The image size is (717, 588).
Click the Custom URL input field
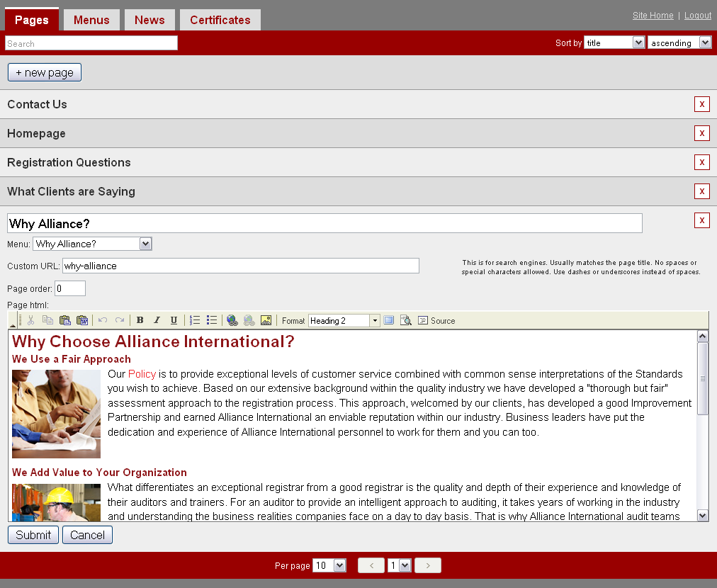[241, 266]
